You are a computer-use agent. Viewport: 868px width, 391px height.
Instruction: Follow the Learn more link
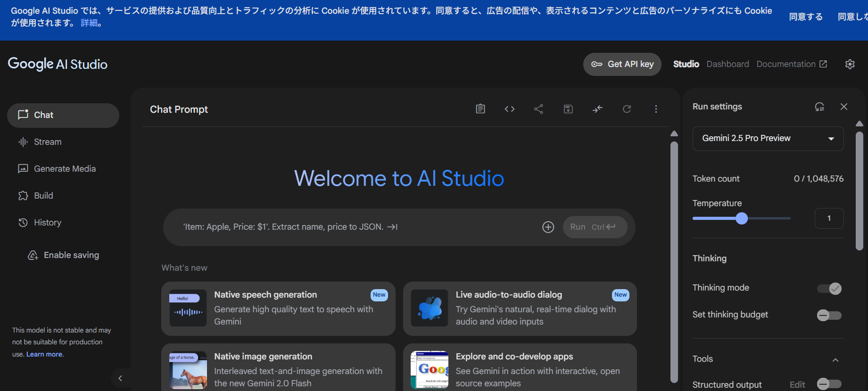(44, 354)
